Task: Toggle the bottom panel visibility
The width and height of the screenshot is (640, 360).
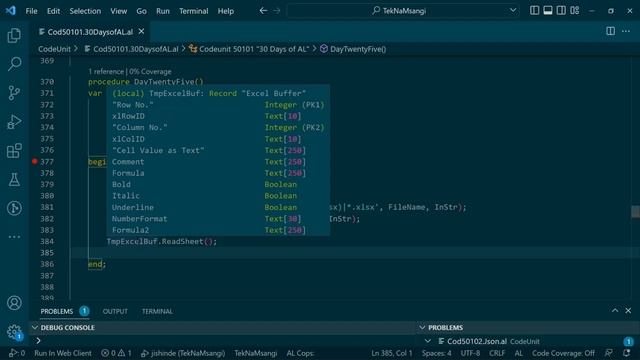Action: (548, 11)
